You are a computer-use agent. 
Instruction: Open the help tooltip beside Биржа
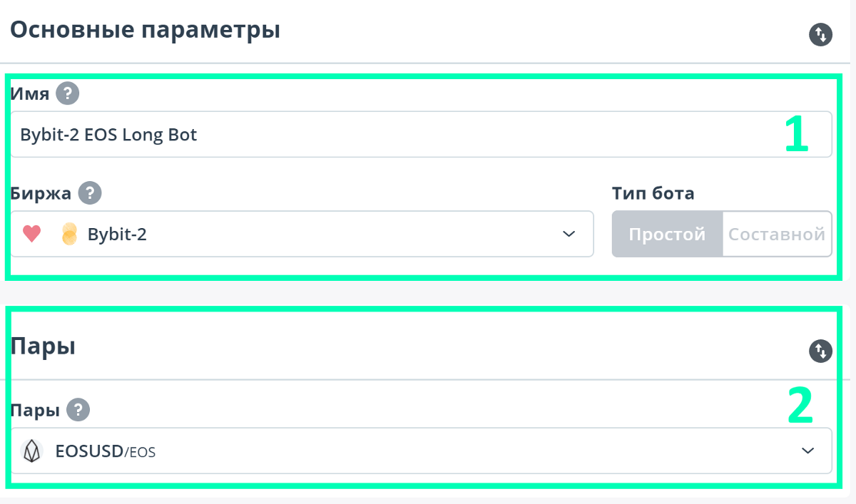pos(90,192)
